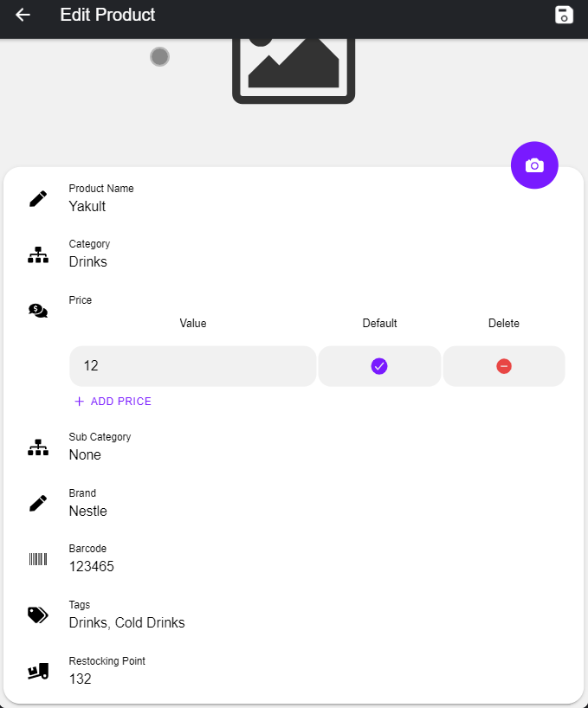Toggle the default price checkmark

click(379, 366)
